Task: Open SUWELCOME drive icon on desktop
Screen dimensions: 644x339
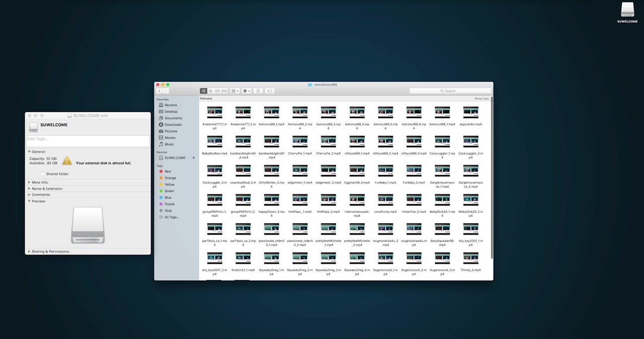Action: (x=627, y=10)
